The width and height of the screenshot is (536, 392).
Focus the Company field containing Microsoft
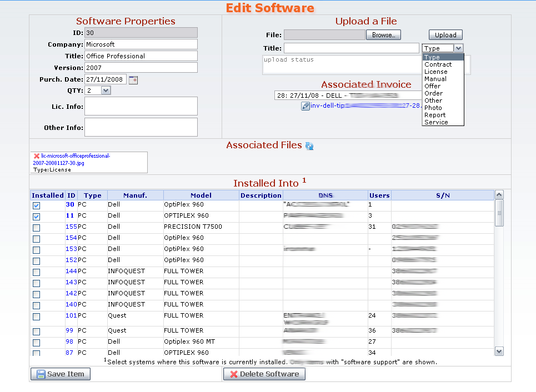pyautogui.click(x=141, y=44)
